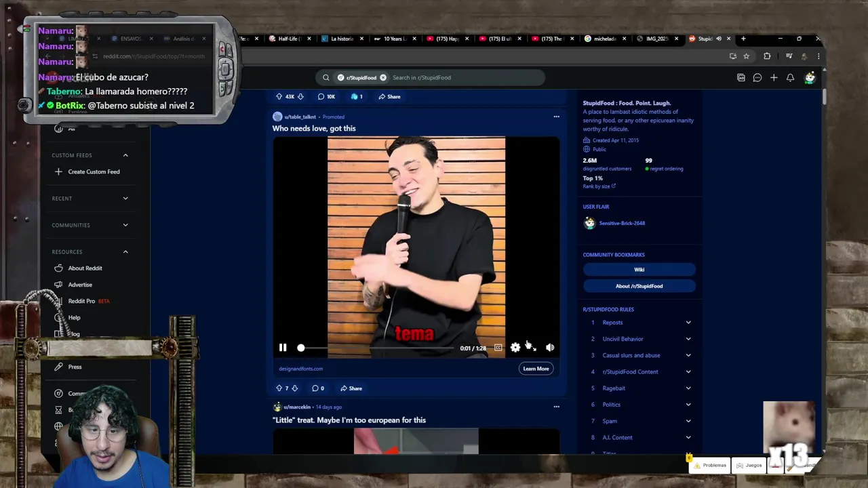Collapse the Custom Feeds section
Screen dimensions: 868x488
point(125,155)
